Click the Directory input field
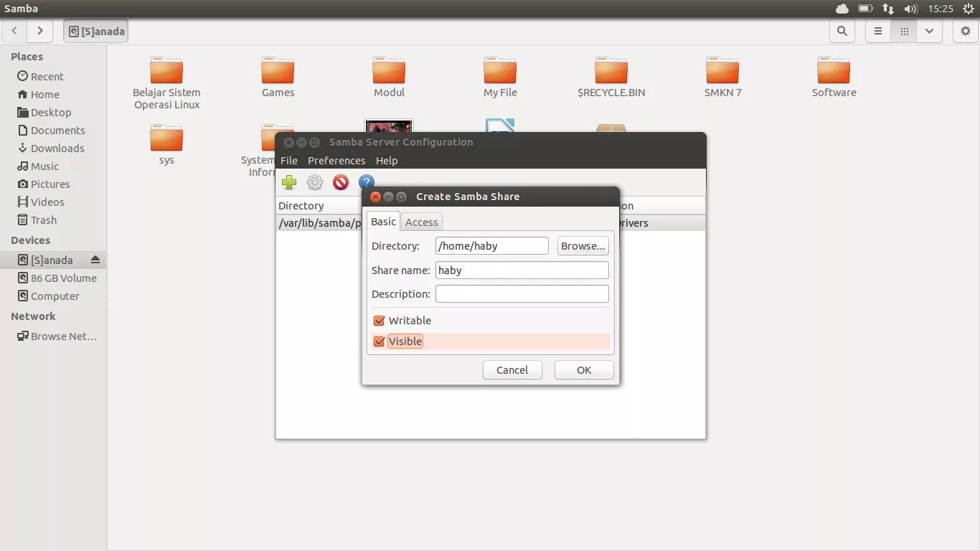This screenshot has width=980, height=551. point(492,246)
